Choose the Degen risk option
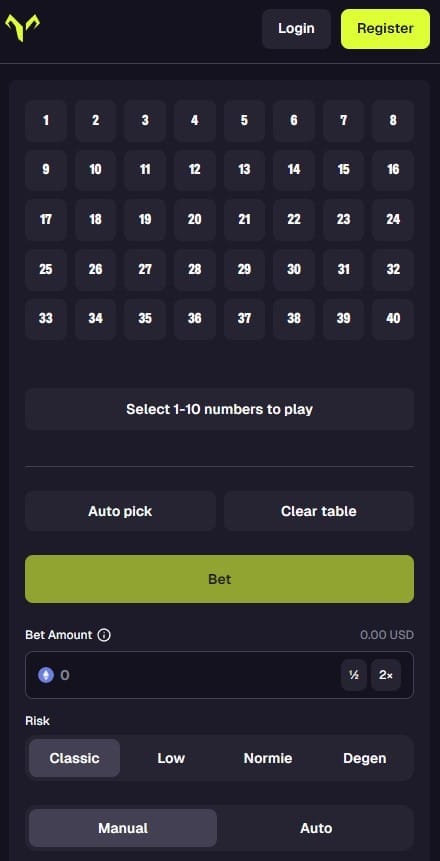The height and width of the screenshot is (861, 440). 365,758
